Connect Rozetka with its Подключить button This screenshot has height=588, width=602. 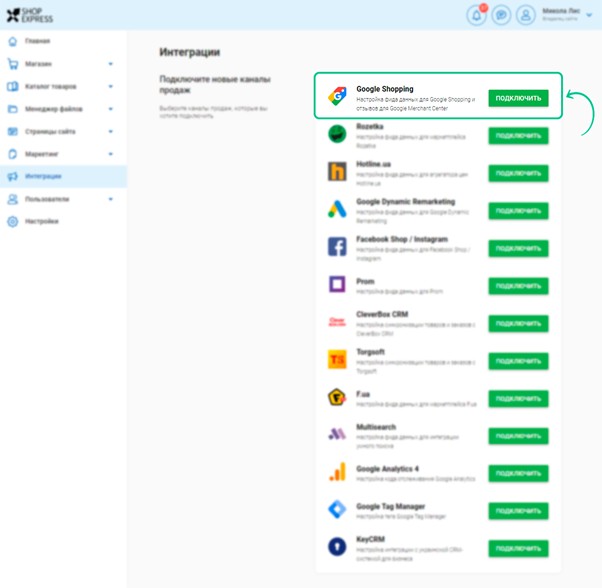point(518,136)
